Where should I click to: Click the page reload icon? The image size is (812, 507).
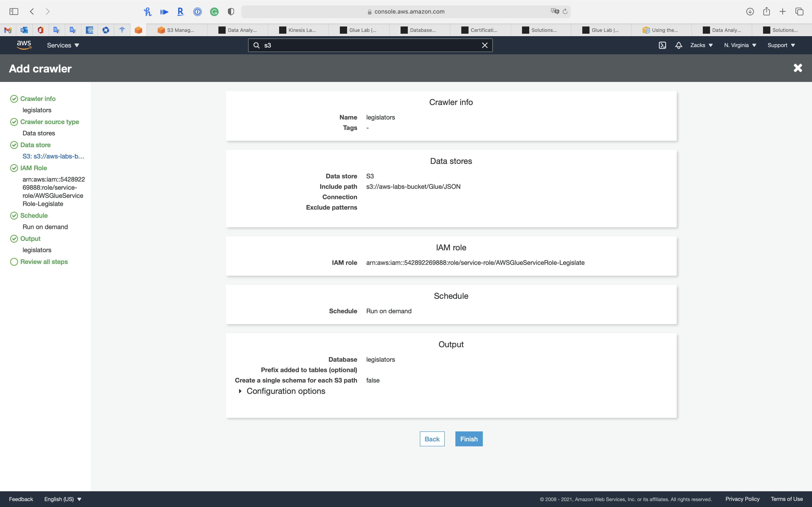pyautogui.click(x=565, y=11)
